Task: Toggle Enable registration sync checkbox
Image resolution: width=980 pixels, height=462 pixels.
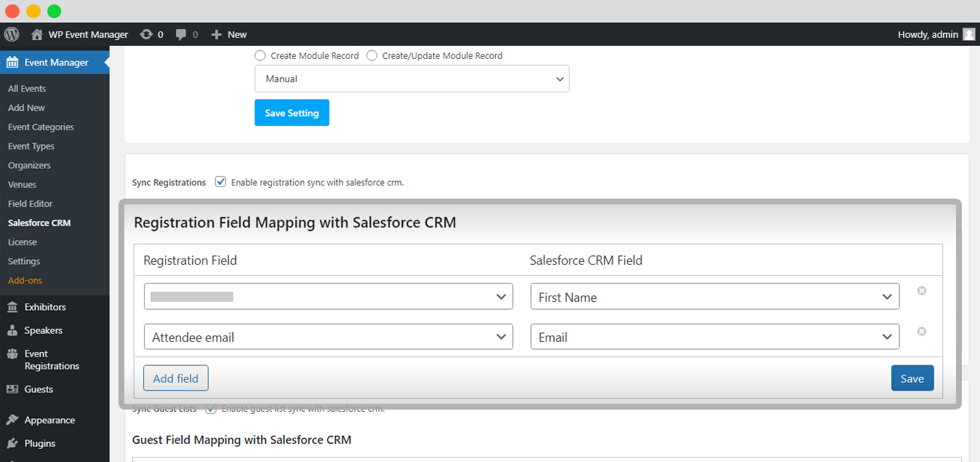Action: (x=221, y=182)
